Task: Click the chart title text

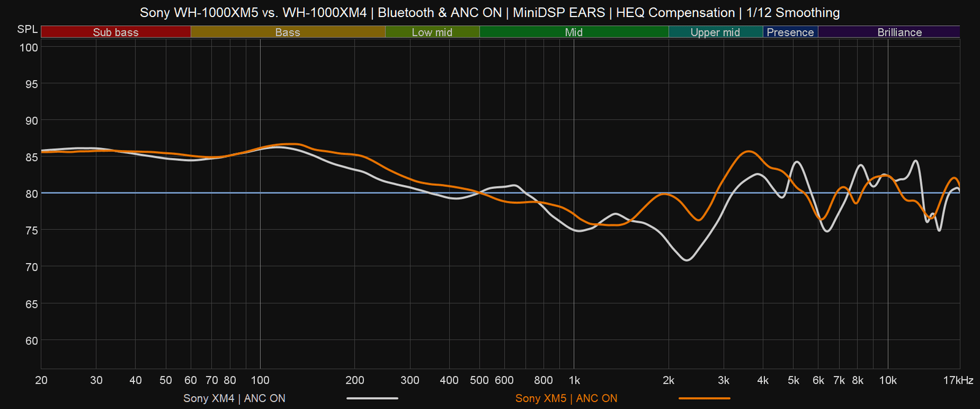Action: [x=490, y=12]
